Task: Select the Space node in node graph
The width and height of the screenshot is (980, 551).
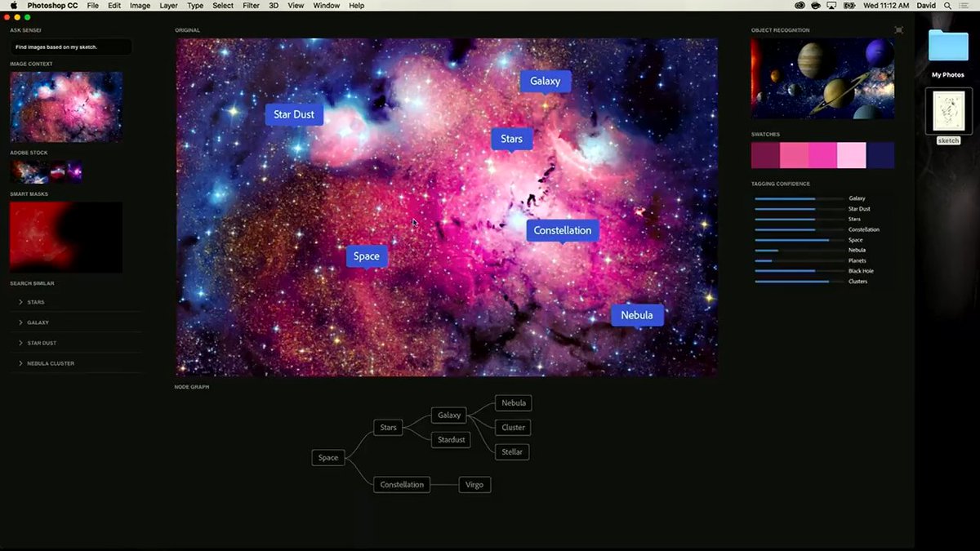Action: 328,458
